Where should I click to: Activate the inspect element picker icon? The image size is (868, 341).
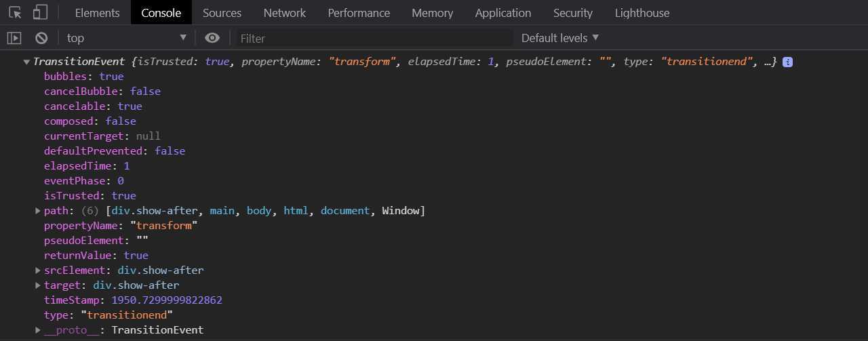(16, 12)
